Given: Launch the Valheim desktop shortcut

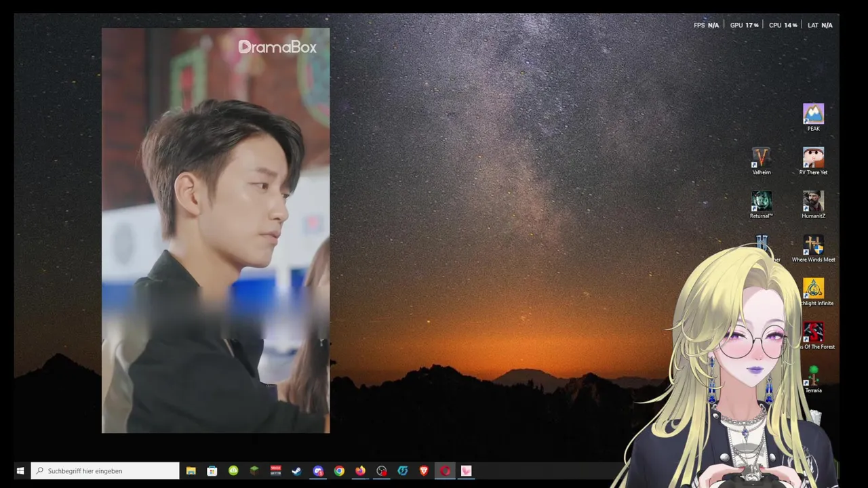Looking at the screenshot, I should tap(762, 161).
